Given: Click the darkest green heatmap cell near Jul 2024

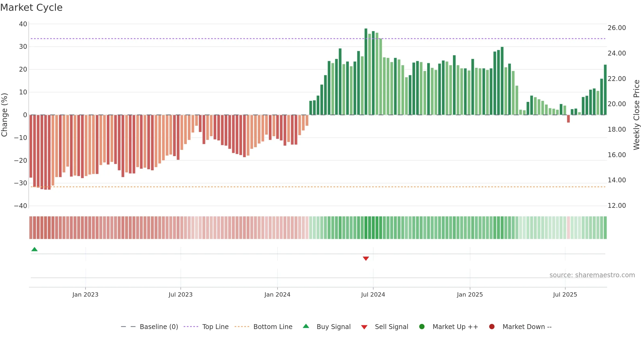Looking at the screenshot, I should point(366,228).
